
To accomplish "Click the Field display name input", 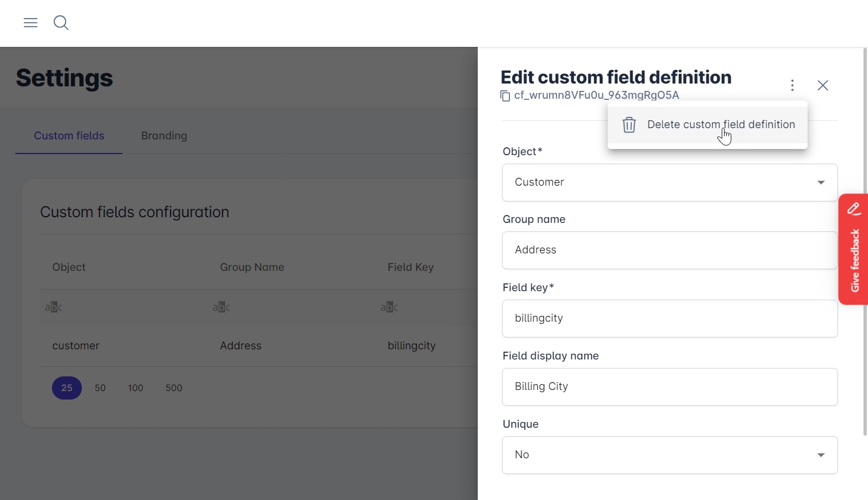I will (669, 387).
